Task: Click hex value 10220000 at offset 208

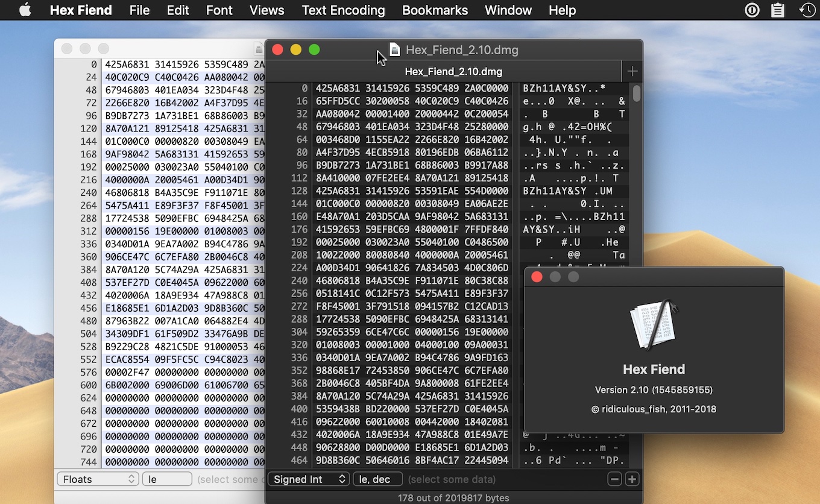Action: (338, 255)
